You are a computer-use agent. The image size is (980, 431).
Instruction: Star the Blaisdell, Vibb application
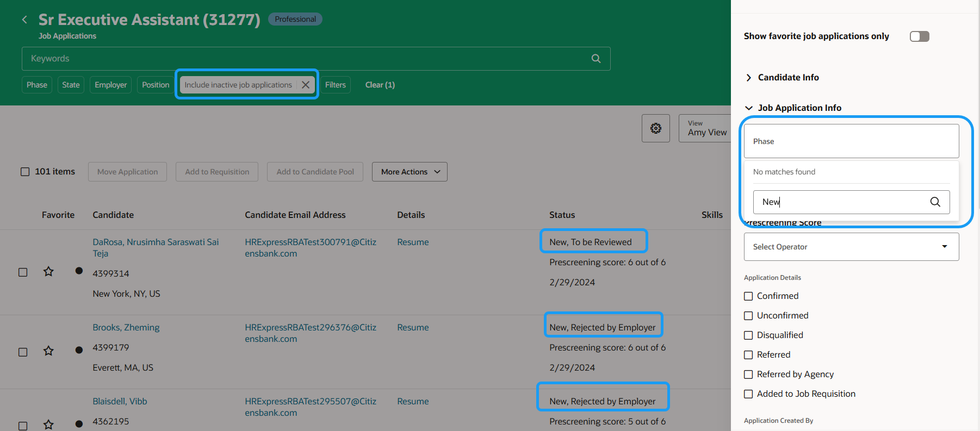(48, 424)
